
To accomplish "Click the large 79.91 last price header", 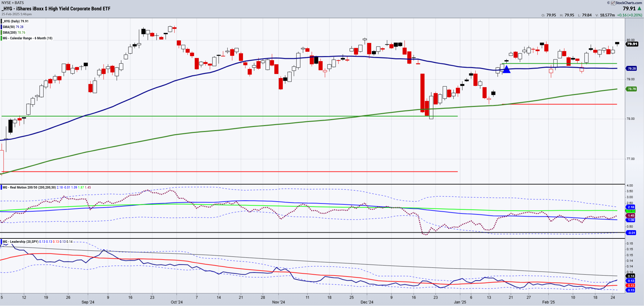I will click(x=629, y=8).
